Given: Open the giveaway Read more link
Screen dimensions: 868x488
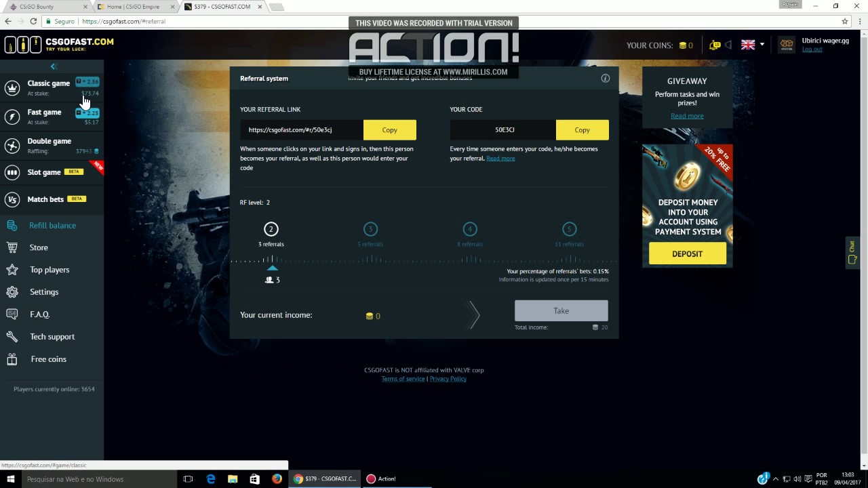Looking at the screenshot, I should pyautogui.click(x=687, y=116).
